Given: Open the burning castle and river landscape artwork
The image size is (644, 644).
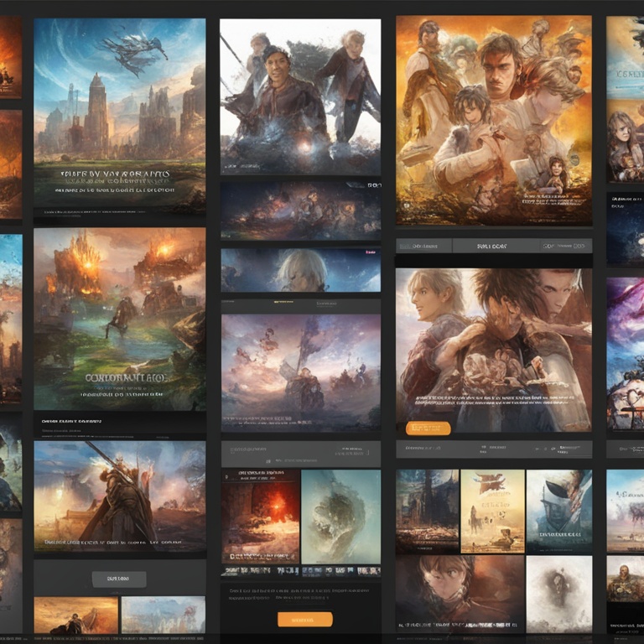Looking at the screenshot, I should tap(120, 319).
